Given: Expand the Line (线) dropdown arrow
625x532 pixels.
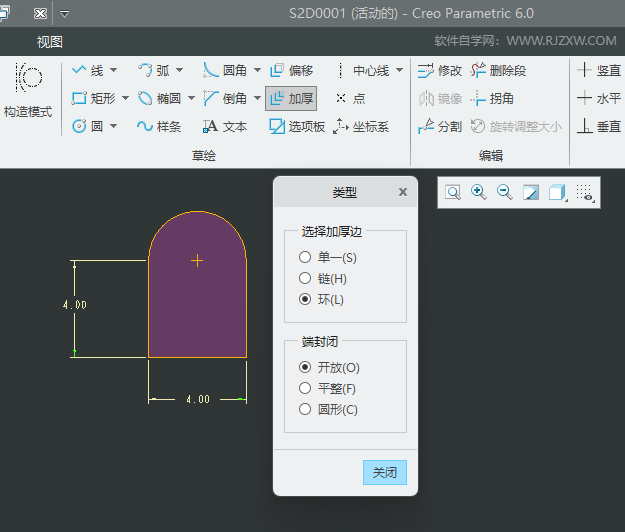Looking at the screenshot, I should coord(114,71).
